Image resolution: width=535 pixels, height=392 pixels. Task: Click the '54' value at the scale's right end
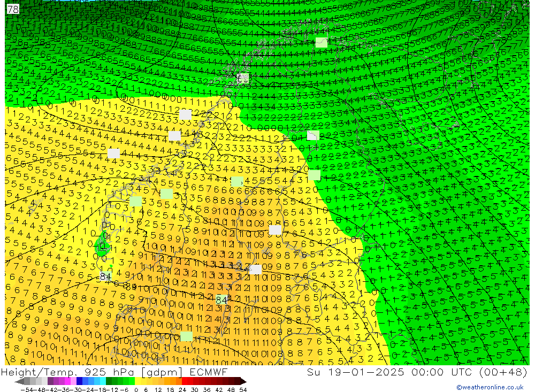pos(243,389)
